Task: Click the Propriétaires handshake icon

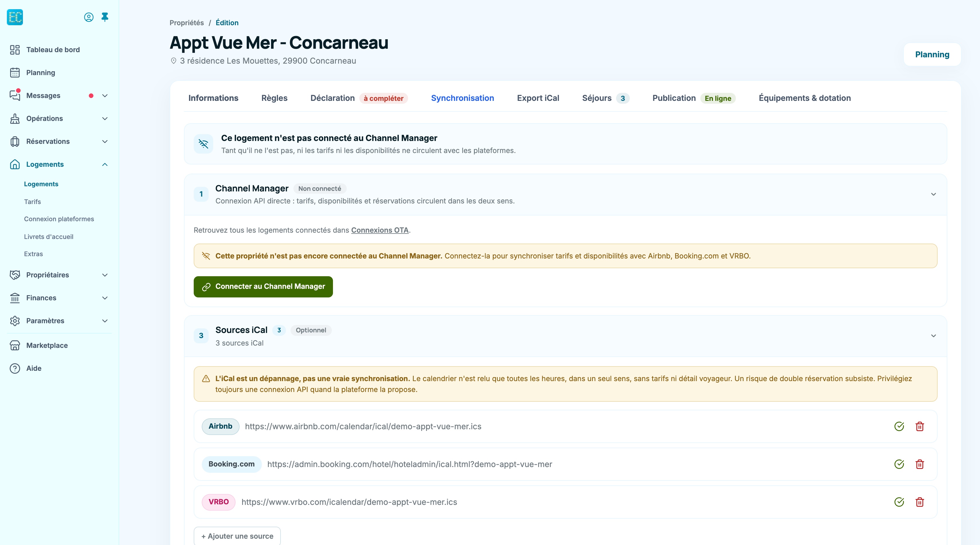Action: point(15,275)
